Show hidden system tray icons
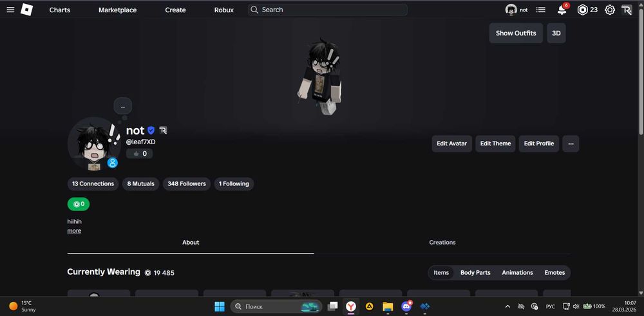Viewport: 644px width, 316px height. tap(507, 306)
